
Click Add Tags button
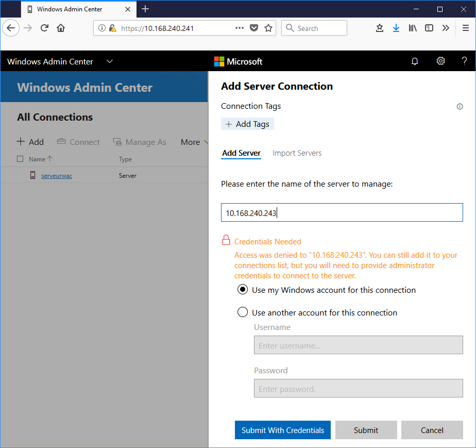click(247, 124)
